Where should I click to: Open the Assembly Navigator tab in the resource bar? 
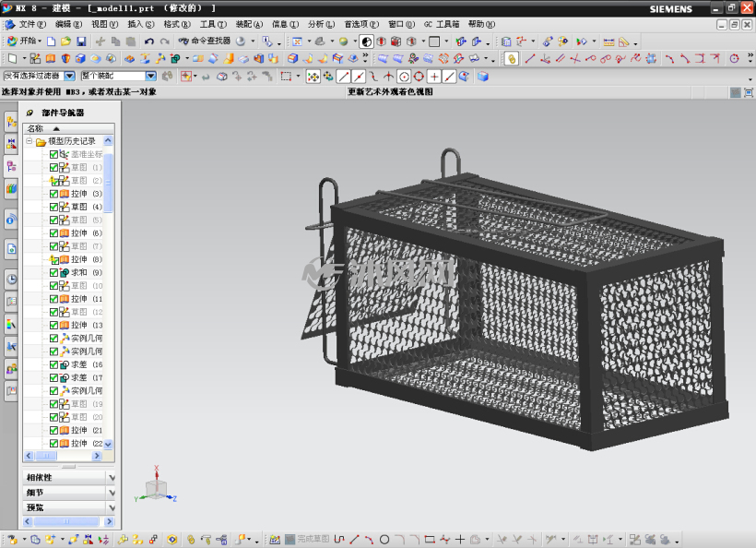point(12,122)
